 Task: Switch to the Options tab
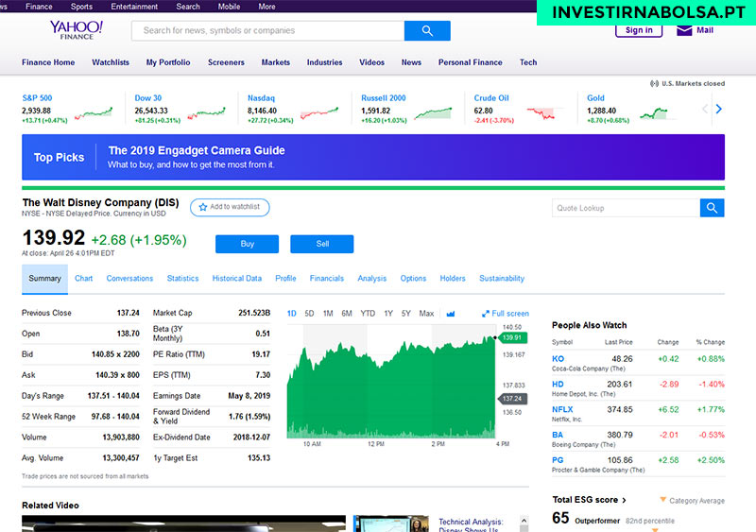(413, 279)
